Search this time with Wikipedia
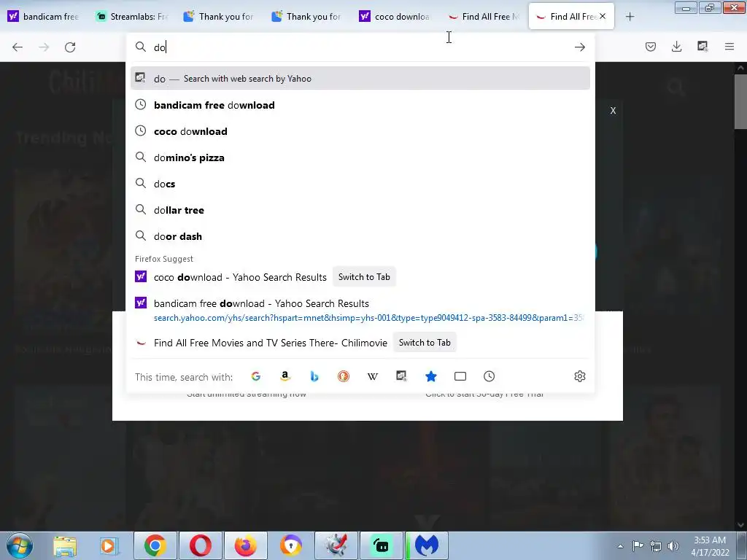The height and width of the screenshot is (560, 747). (373, 377)
